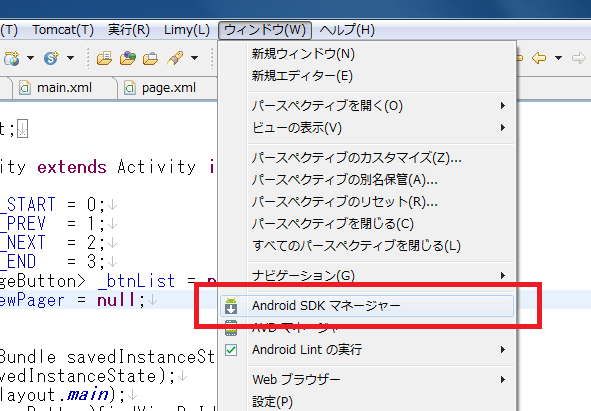This screenshot has width=591, height=411.
Task: Click the page.xml file icon
Action: (x=130, y=88)
